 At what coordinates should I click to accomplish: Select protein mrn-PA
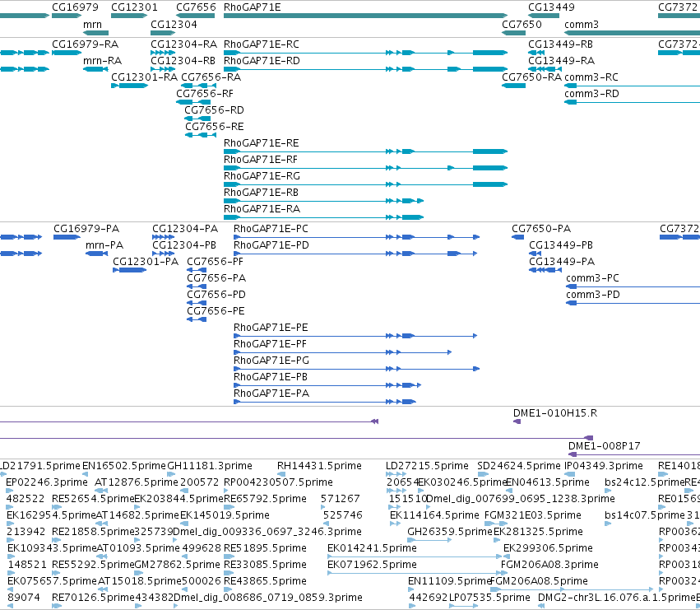pyautogui.click(x=104, y=246)
